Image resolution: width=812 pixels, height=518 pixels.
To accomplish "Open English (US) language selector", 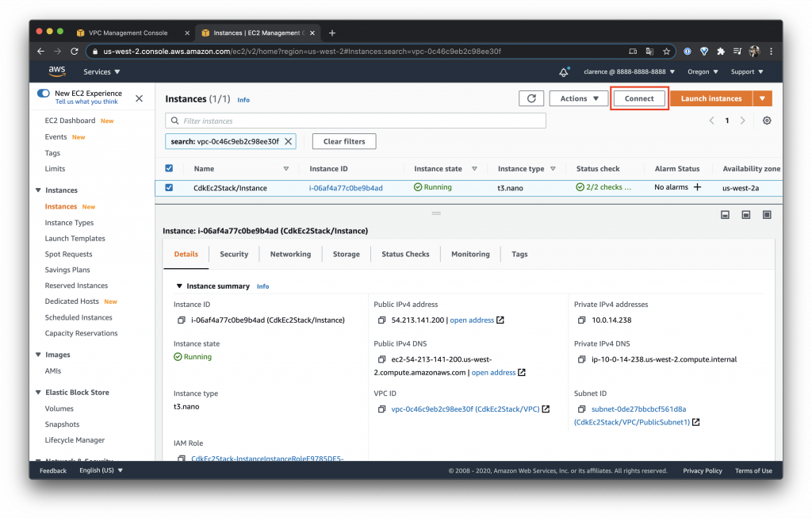I will click(x=101, y=470).
